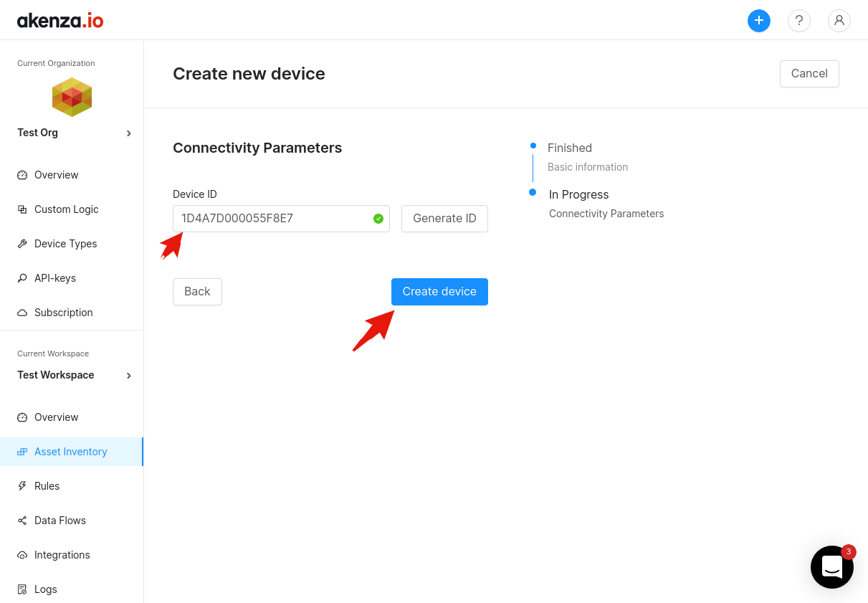Cancel the new device creation
Screen dimensions: 868x603
click(x=809, y=74)
